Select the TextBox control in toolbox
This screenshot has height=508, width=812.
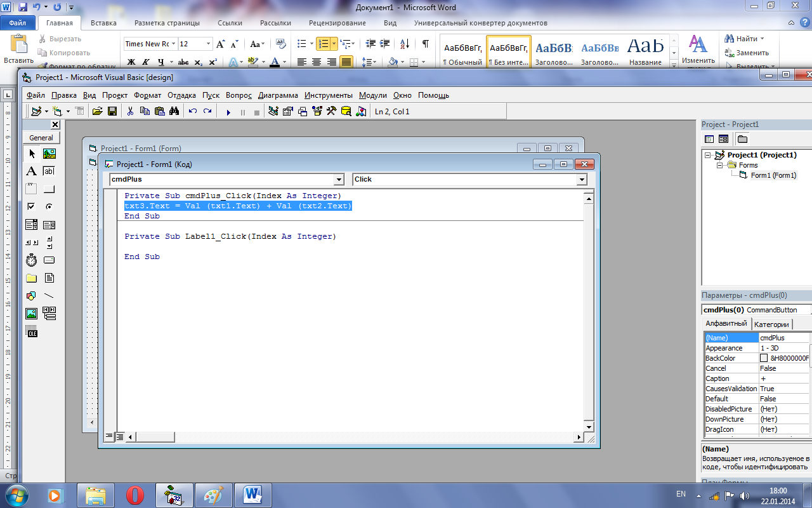(x=49, y=171)
